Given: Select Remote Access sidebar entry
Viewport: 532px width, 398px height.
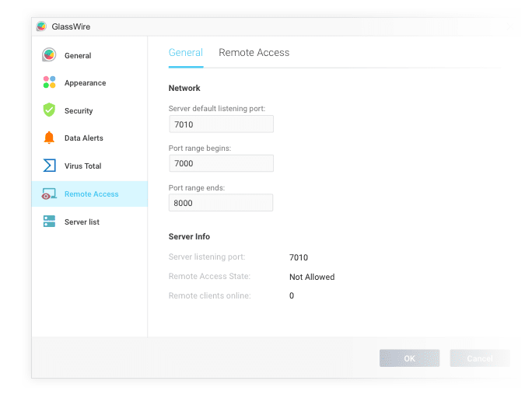Looking at the screenshot, I should coord(89,194).
